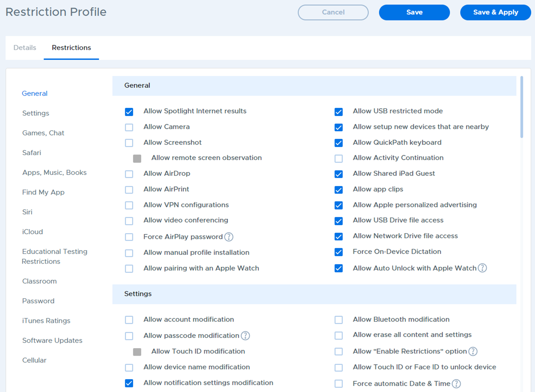Select the Restrictions tab
Image resolution: width=535 pixels, height=392 pixels.
click(x=71, y=48)
